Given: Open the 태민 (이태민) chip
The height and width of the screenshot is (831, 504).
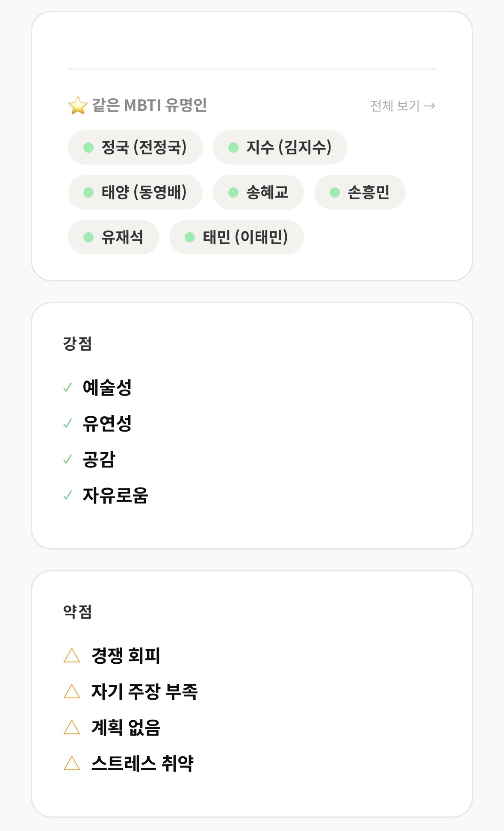Looking at the screenshot, I should [x=236, y=237].
